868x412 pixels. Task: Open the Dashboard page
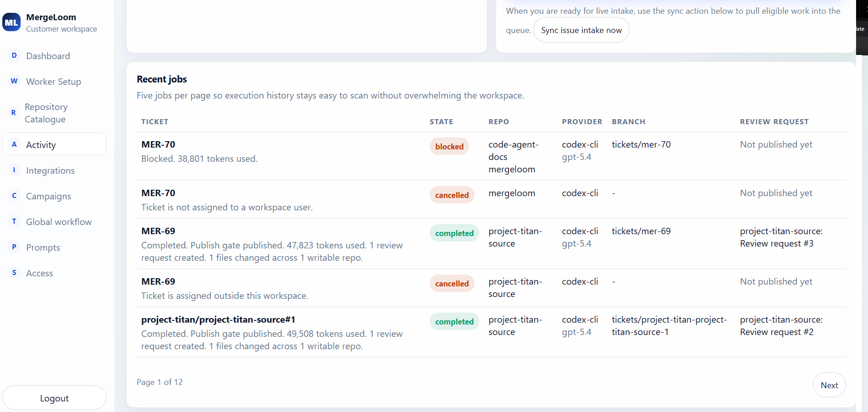(x=54, y=56)
